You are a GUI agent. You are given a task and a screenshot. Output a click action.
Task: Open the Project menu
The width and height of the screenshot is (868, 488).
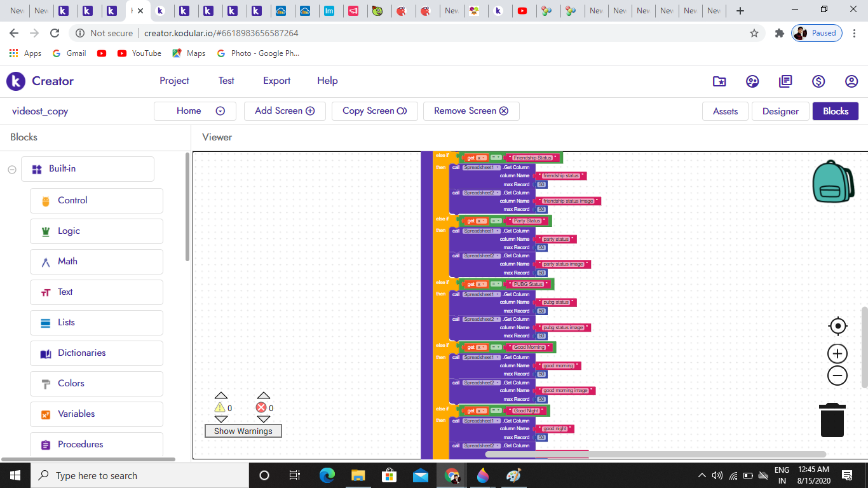tap(174, 81)
